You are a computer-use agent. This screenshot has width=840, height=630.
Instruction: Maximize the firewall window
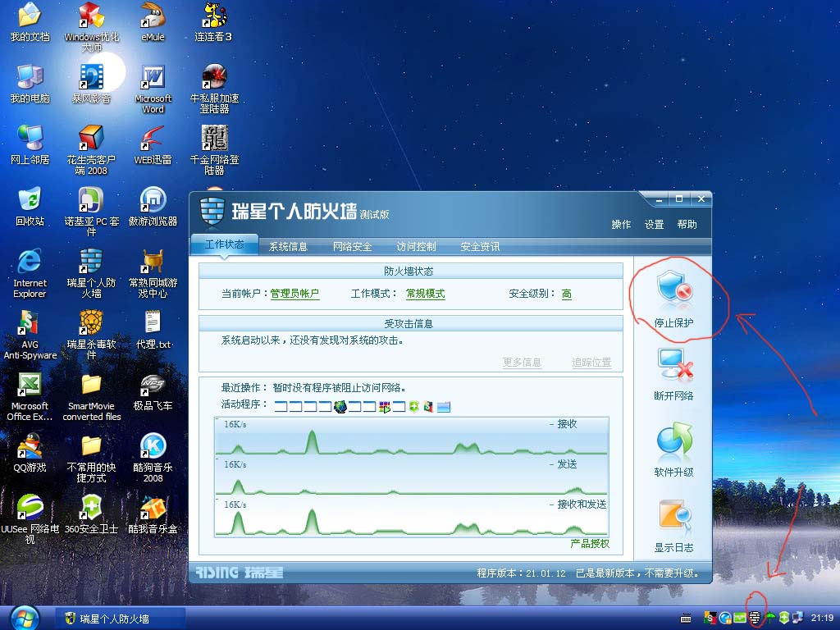(678, 199)
